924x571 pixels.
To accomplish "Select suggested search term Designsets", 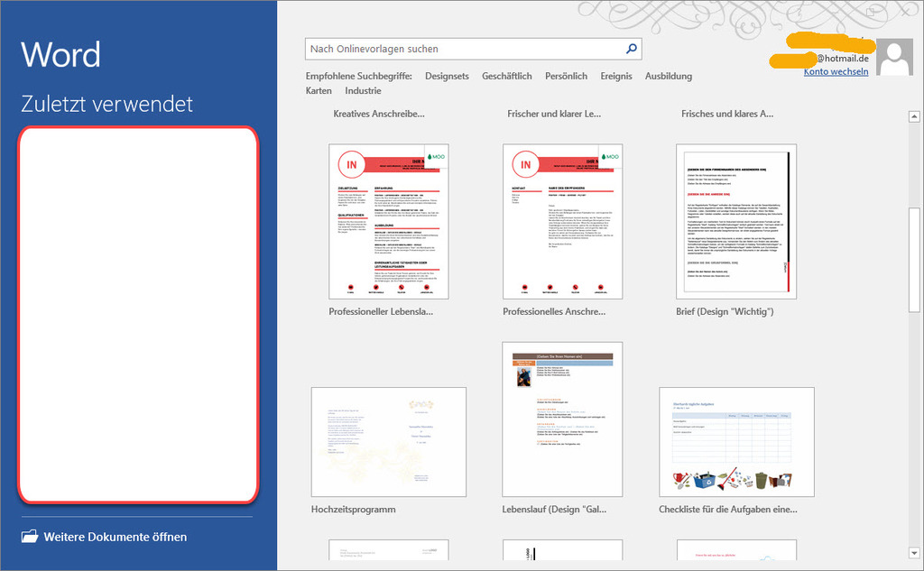I will click(447, 76).
